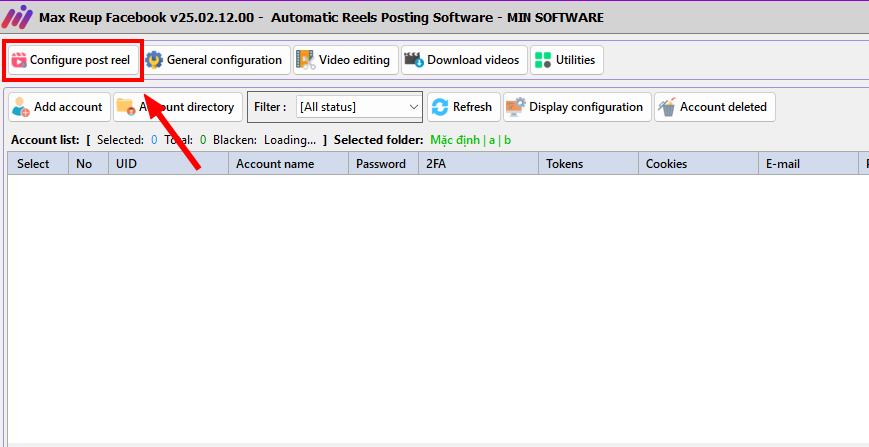Sort by No column header
The image size is (869, 447).
click(x=89, y=163)
